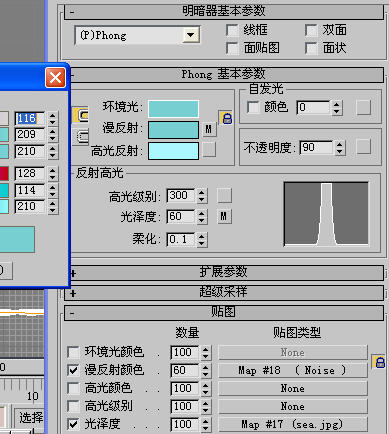Toggle the self-illumination 颜色 checkbox

pos(253,107)
